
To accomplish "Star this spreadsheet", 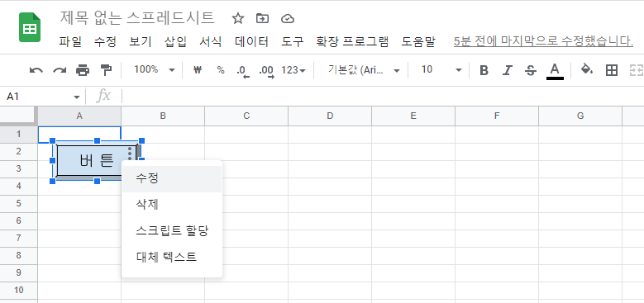I will click(x=238, y=18).
